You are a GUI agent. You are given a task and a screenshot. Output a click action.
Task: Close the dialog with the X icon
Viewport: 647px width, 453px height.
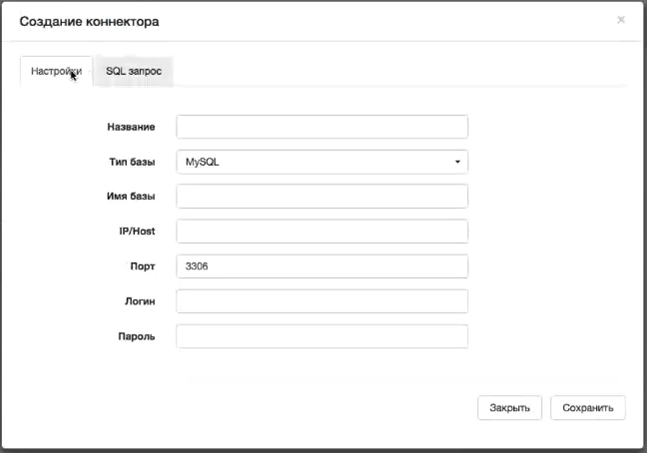(621, 19)
